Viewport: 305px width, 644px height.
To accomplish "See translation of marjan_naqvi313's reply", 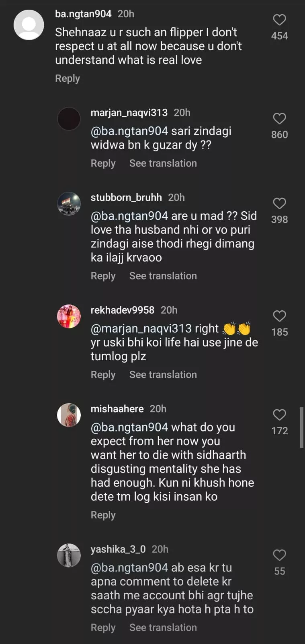I will pyautogui.click(x=163, y=163).
